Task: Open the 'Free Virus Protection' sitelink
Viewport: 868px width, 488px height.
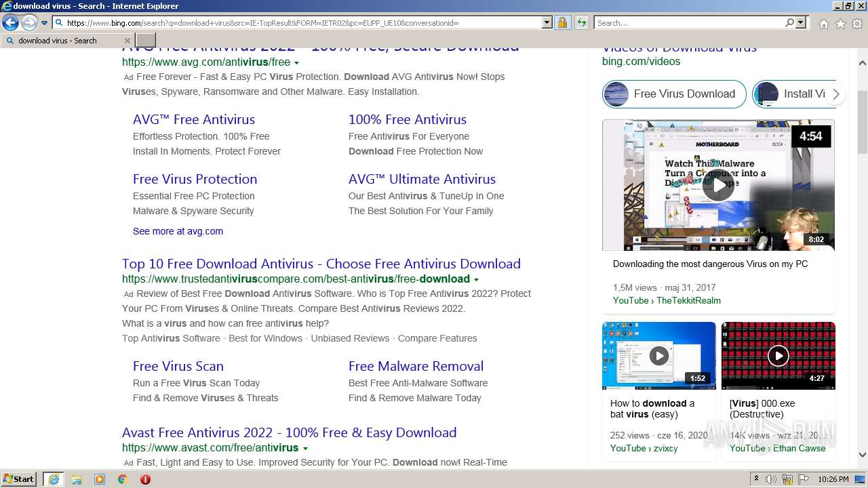Action: (x=195, y=179)
